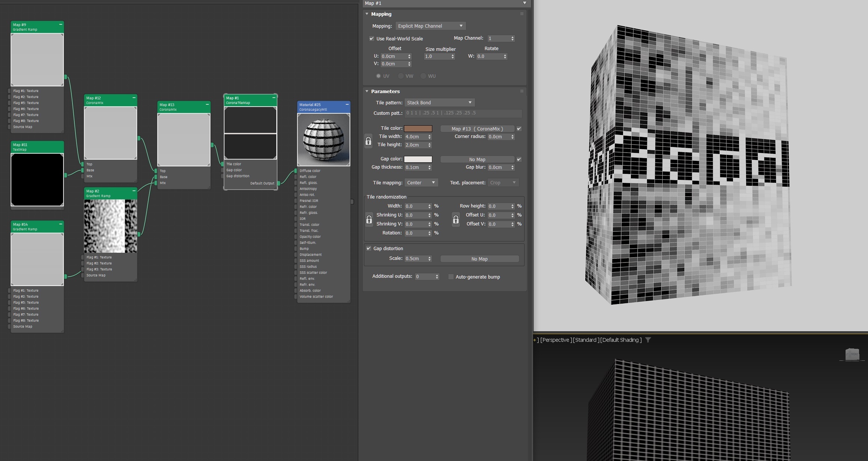868x461 pixels.
Task: Collapse the Map #14 Gradient Ramp node
Action: 61,224
